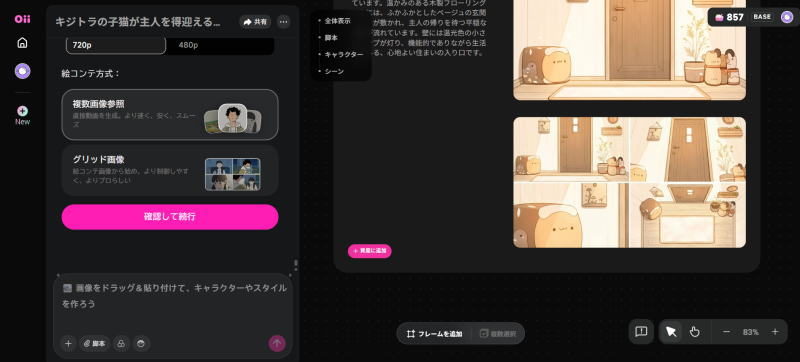Click the pink 背景に追加 button
The width and height of the screenshot is (800, 362).
[370, 251]
